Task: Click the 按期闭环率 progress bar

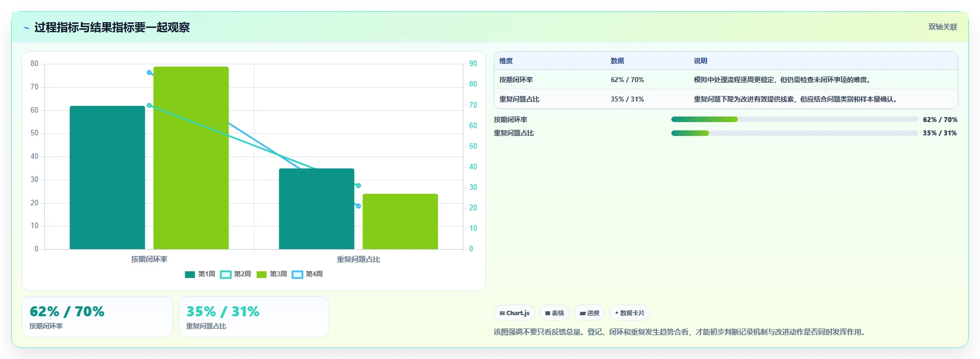Action: click(x=794, y=119)
